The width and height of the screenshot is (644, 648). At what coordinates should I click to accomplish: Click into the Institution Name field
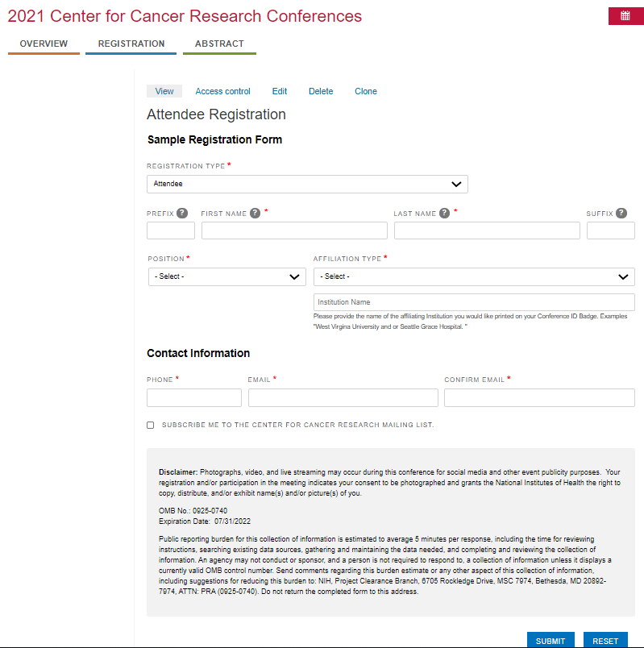click(x=474, y=302)
